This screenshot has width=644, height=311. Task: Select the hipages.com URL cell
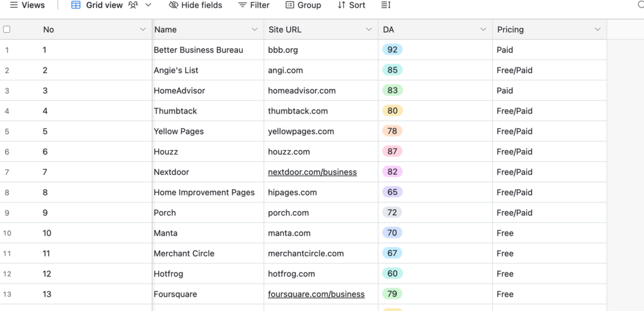pyautogui.click(x=321, y=192)
